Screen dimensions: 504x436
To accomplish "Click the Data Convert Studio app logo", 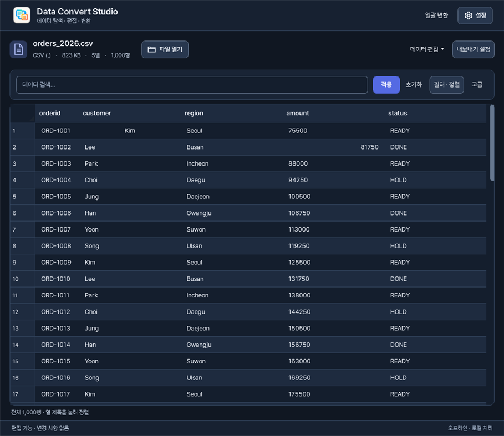I will [x=22, y=15].
